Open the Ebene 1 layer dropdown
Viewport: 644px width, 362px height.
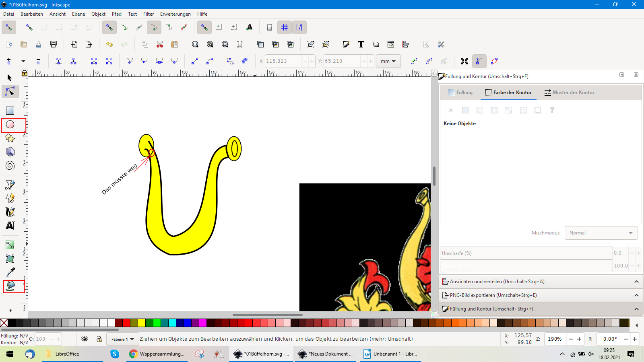[x=123, y=339]
